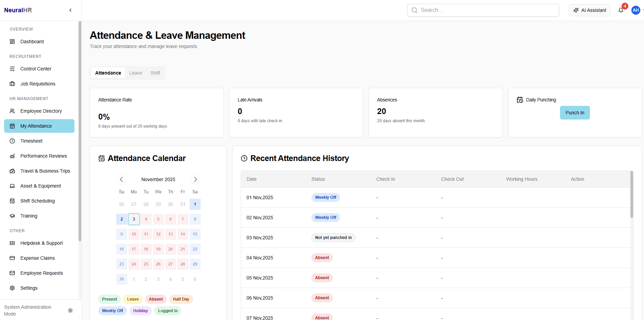Select November 3 in the calendar
The height and width of the screenshot is (320, 644).
pos(134,219)
